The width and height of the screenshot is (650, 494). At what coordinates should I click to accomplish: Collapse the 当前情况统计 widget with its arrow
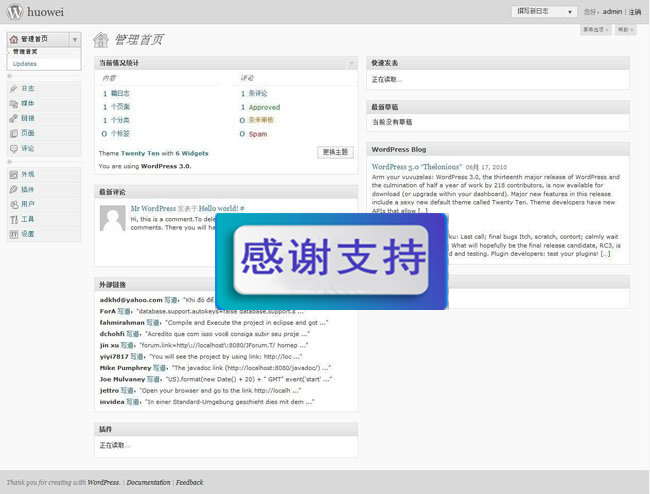click(352, 63)
